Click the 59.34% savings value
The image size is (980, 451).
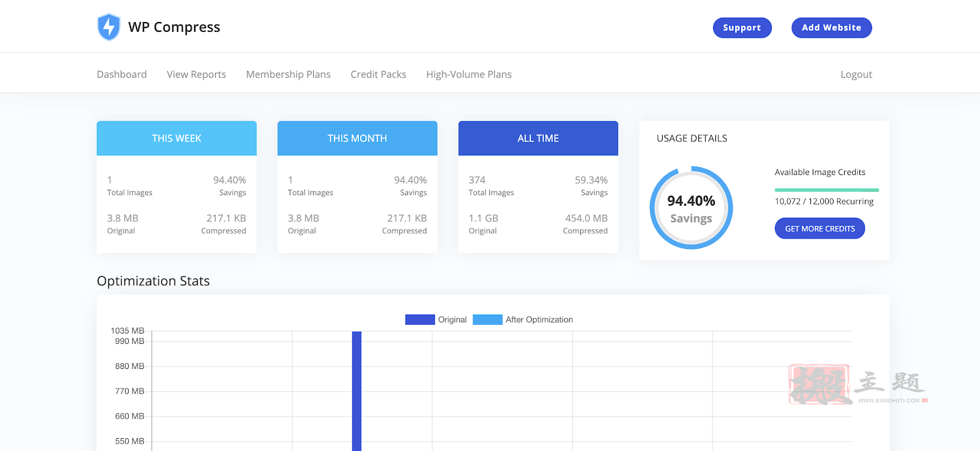coord(591,180)
